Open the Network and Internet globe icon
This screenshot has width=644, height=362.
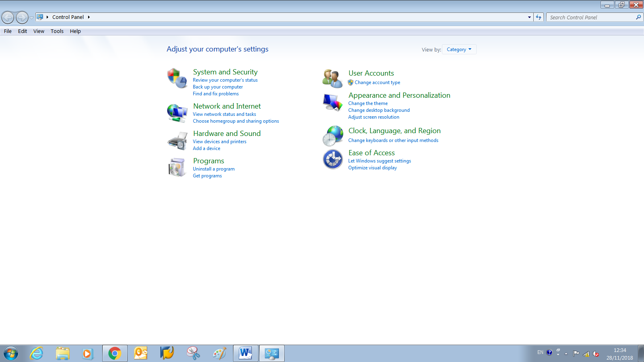point(177,113)
